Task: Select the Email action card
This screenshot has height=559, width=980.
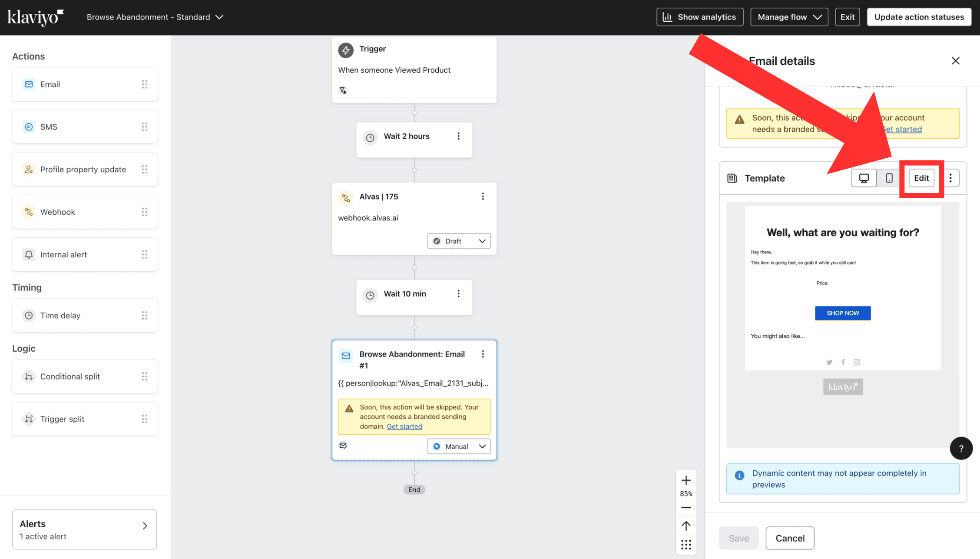Action: 85,84
